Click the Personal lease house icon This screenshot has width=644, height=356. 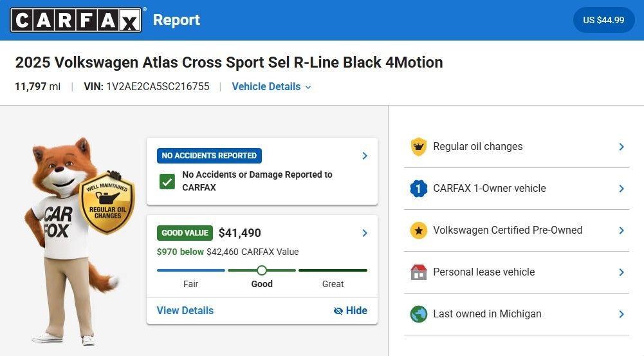coord(419,272)
